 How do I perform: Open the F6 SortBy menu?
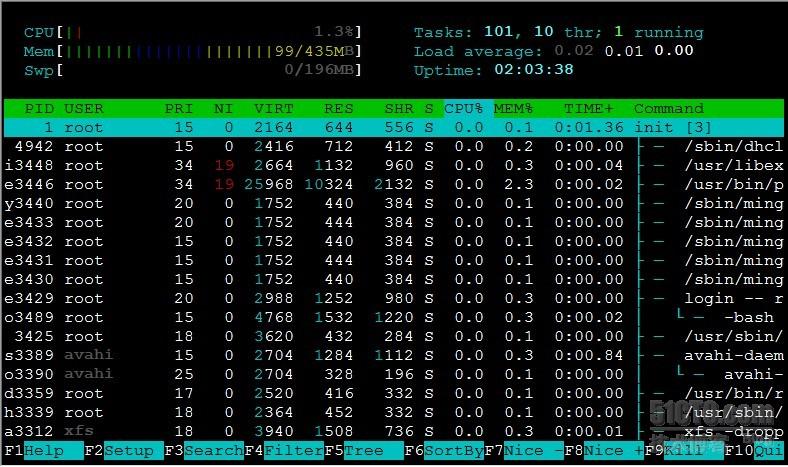[x=444, y=450]
